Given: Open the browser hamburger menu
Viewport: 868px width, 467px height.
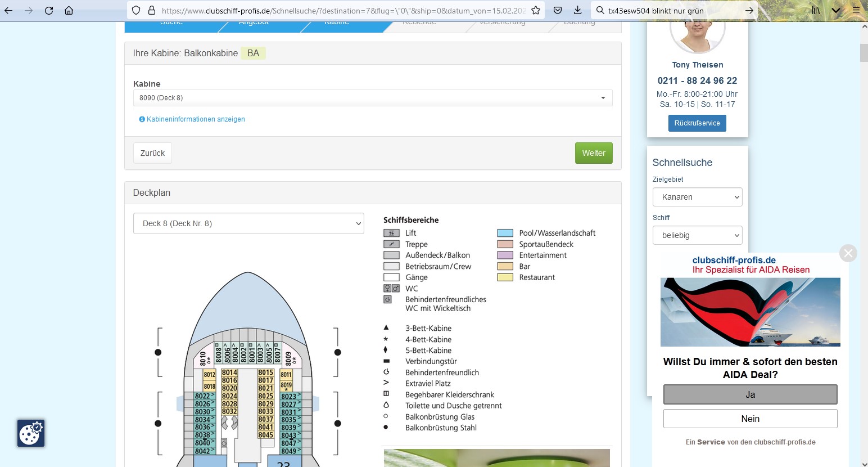Looking at the screenshot, I should 856,11.
